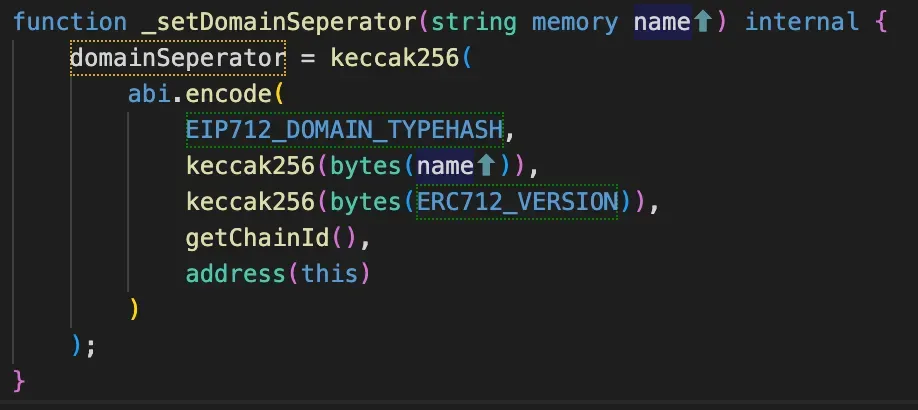This screenshot has height=410, width=918.
Task: Click 'address' in address(this)
Action: (235, 274)
